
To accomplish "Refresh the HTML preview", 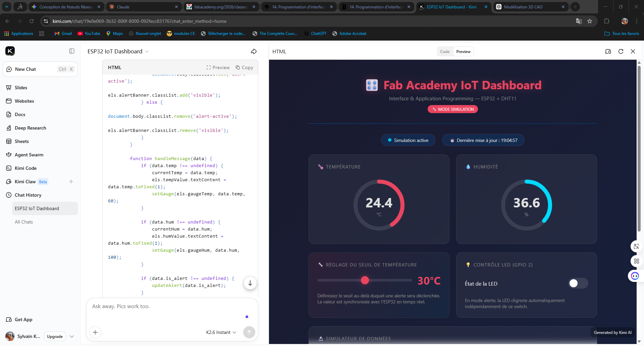I will (621, 51).
